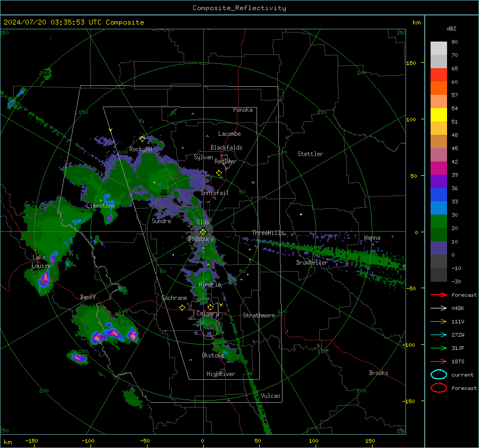Select the green 31JP arrow legend entry
The width and height of the screenshot is (479, 448).
439,348
